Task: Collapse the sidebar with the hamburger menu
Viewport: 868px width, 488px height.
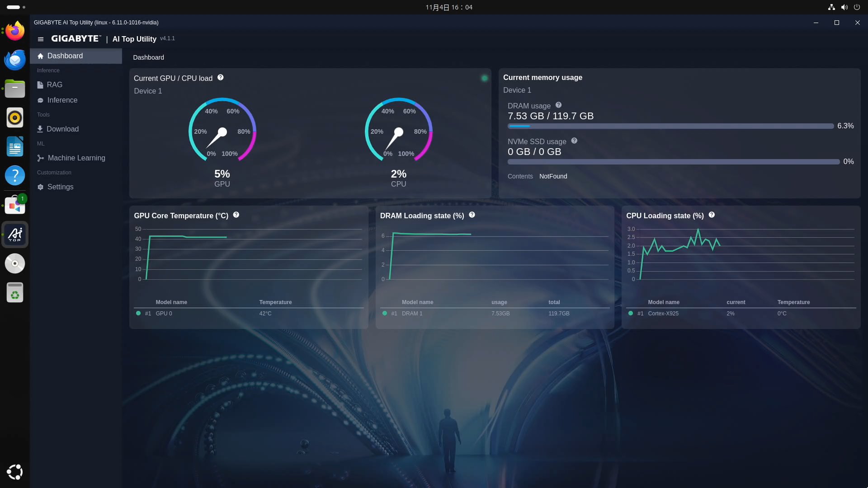Action: click(x=41, y=39)
